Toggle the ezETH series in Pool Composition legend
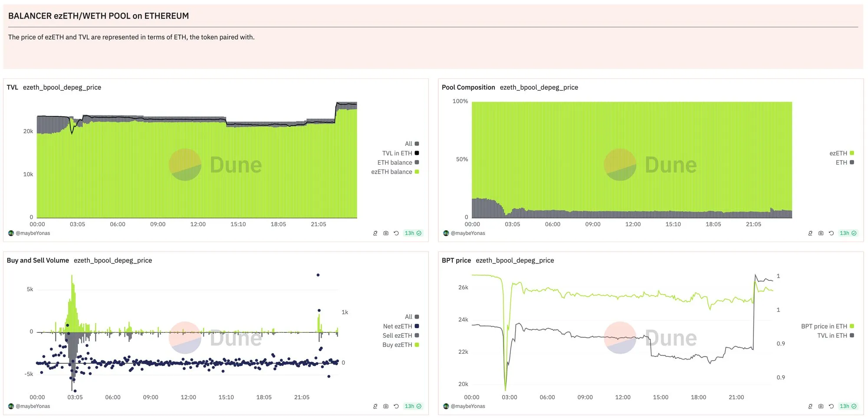Screen dimensions: 868x418 click(x=842, y=153)
